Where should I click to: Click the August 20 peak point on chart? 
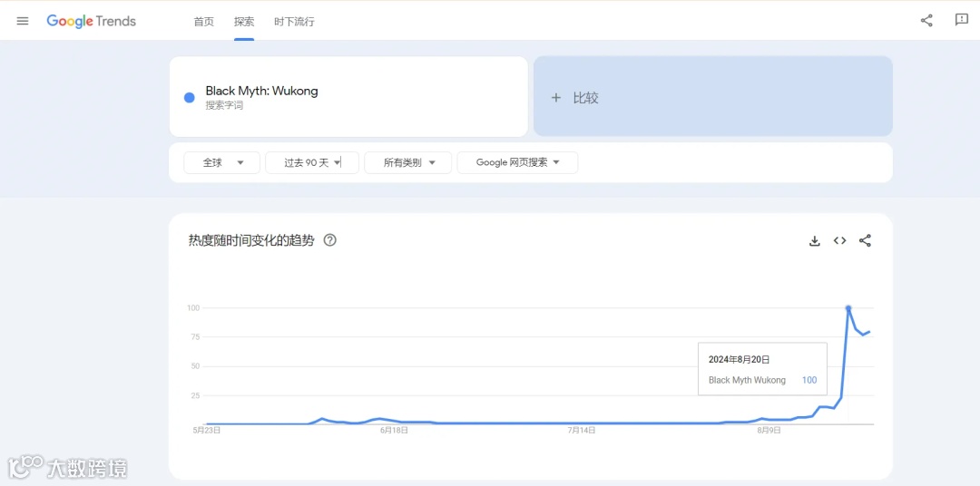[x=848, y=308]
